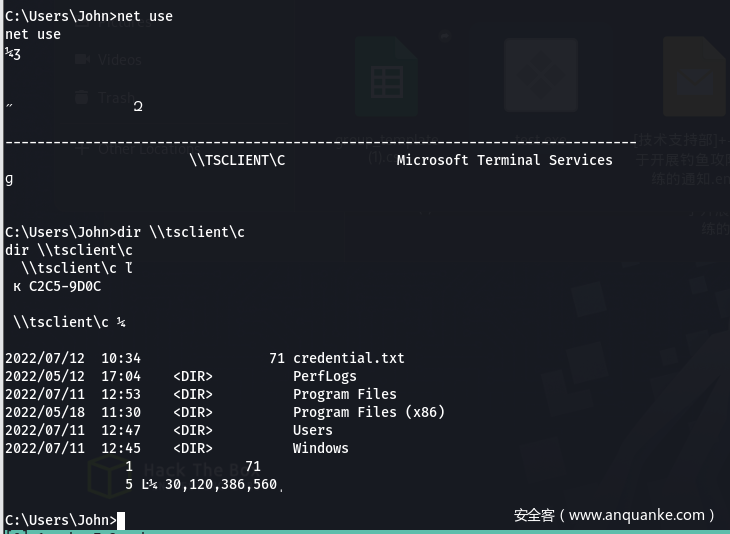The image size is (730, 534).
Task: Click the Videos label in the sidebar
Action: point(120,60)
